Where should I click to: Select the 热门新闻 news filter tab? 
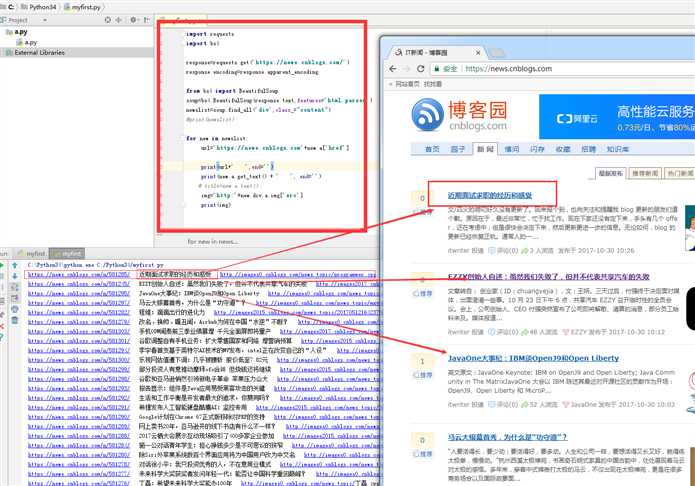pos(679,173)
